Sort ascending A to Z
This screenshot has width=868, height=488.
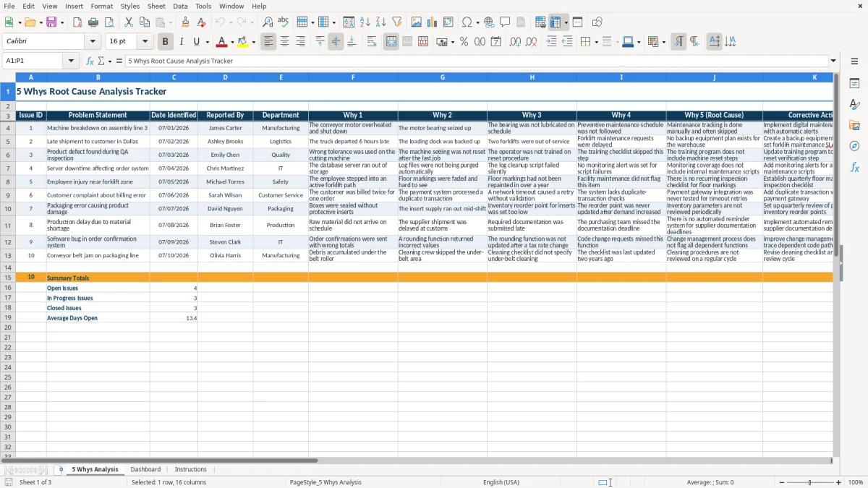click(365, 22)
